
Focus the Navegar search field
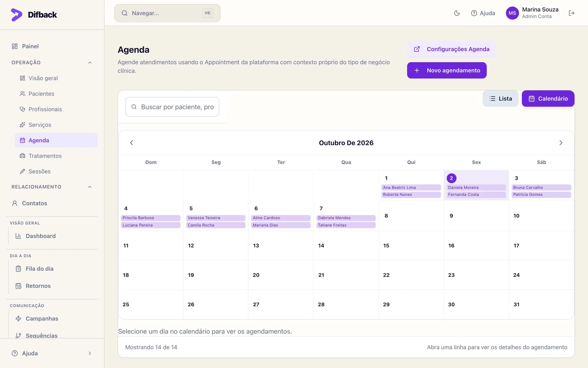point(167,13)
